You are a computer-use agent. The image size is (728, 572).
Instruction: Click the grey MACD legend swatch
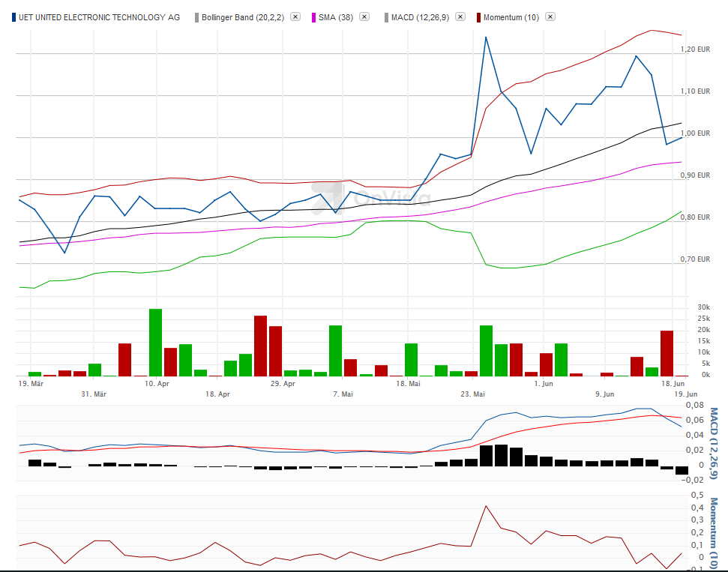[386, 18]
